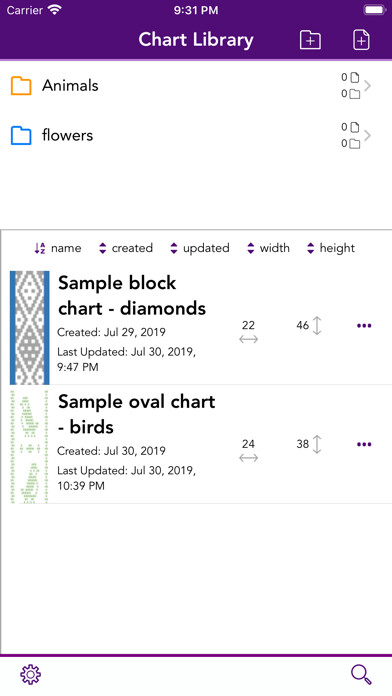Expand flowers folder chevron

pyautogui.click(x=368, y=135)
